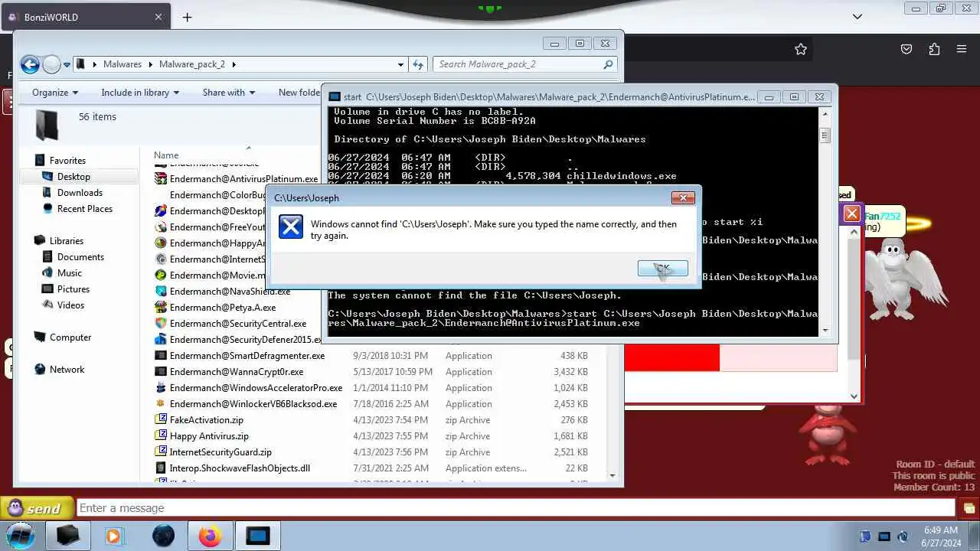The image size is (980, 551).
Task: Switch to the Command Prompt taskbar button
Action: [257, 536]
